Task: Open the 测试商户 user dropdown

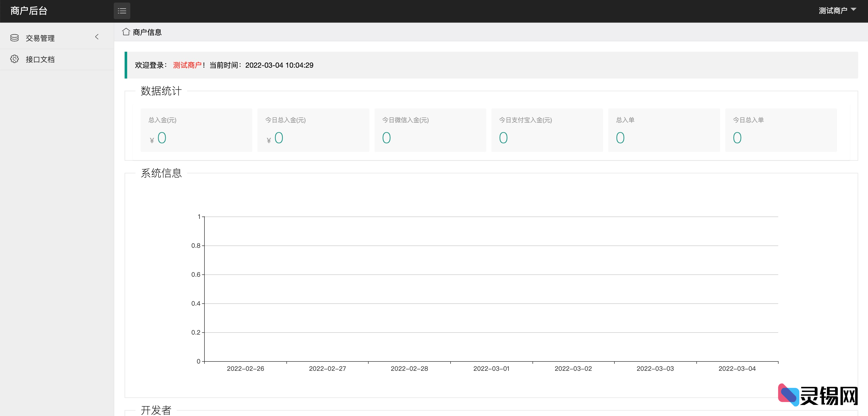Action: (837, 11)
